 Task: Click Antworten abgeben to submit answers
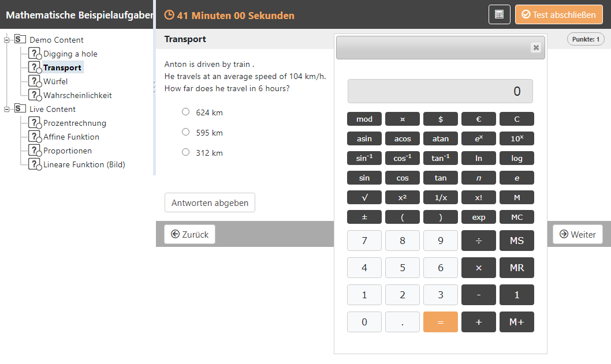(x=210, y=202)
